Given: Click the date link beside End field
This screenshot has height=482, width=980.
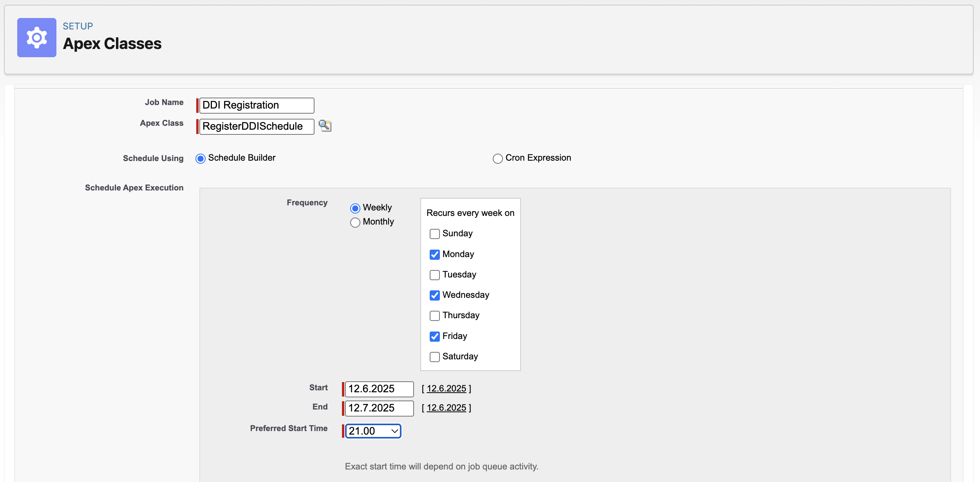Looking at the screenshot, I should 446,408.
